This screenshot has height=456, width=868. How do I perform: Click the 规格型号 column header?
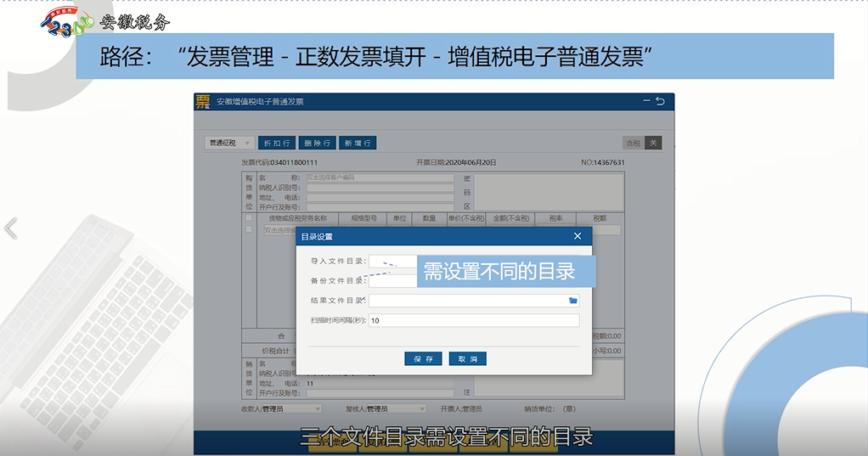tap(364, 218)
